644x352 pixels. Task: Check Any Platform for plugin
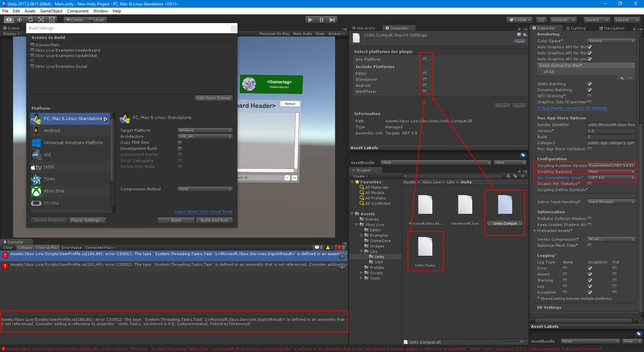(x=425, y=59)
